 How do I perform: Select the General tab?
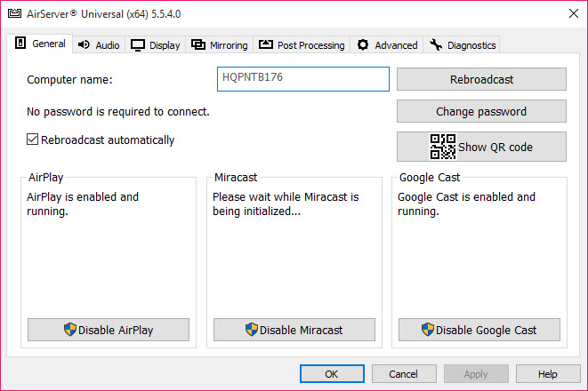click(40, 44)
